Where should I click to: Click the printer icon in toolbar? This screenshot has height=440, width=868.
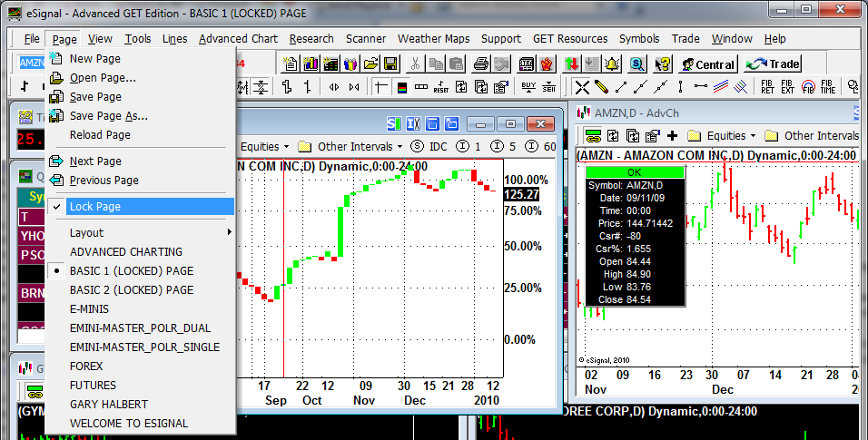point(481,64)
